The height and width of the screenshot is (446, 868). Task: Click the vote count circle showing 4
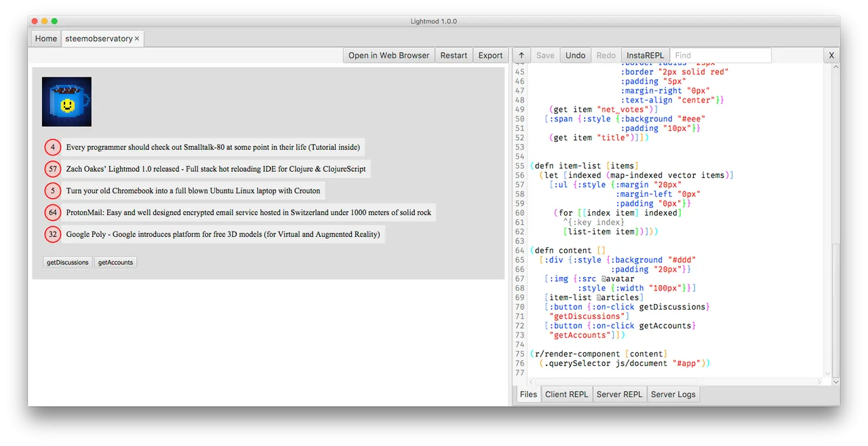point(53,147)
